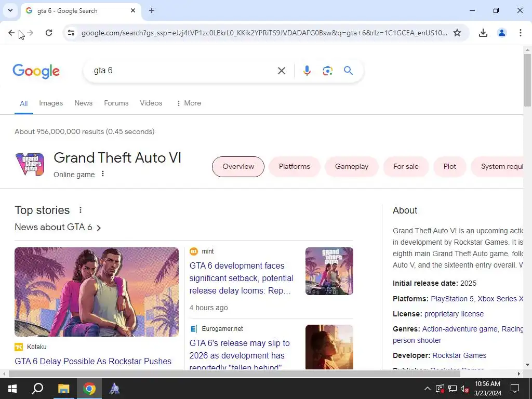
Task: Open More options next to Online game
Action: coord(103,174)
